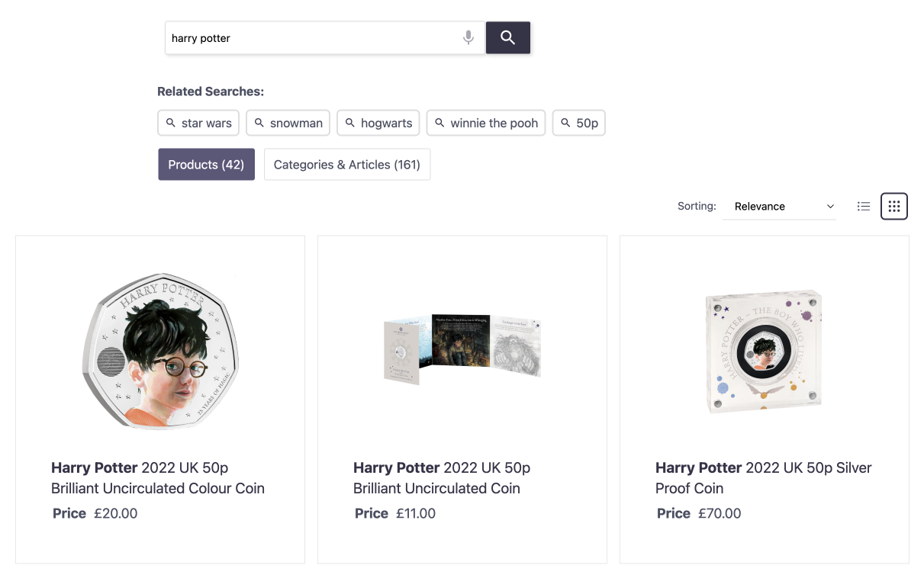Search related term star wars
This screenshot has height=578, width=924.
(198, 123)
